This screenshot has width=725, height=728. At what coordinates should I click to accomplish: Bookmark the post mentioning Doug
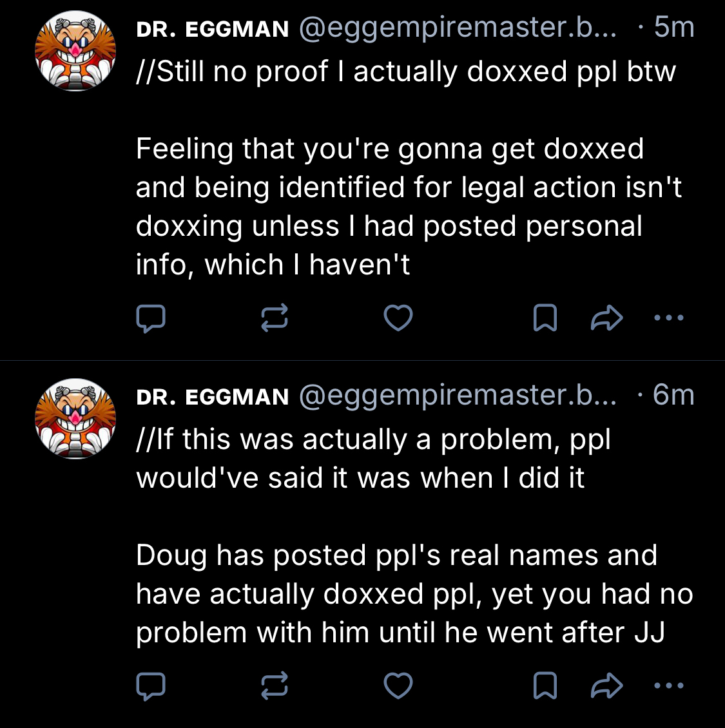click(x=545, y=685)
